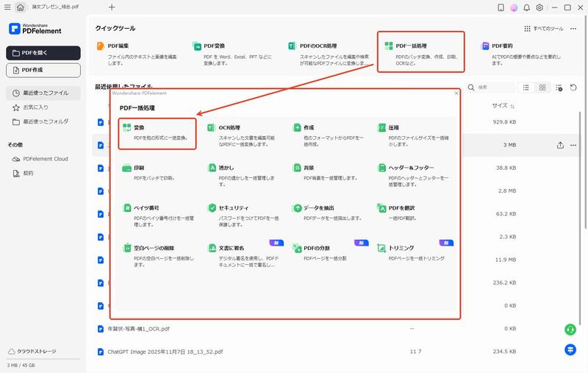This screenshot has width=588, height=373.
Task: Select 最近使ったファイル in sidebar
Action: [x=43, y=93]
